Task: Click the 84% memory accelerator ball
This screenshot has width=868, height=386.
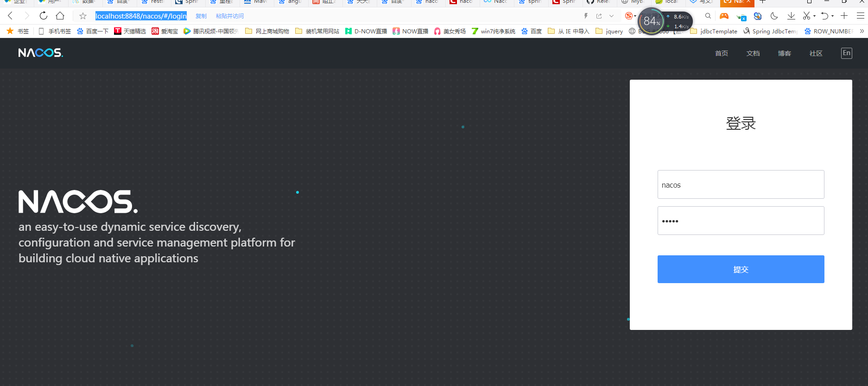Action: coord(651,21)
